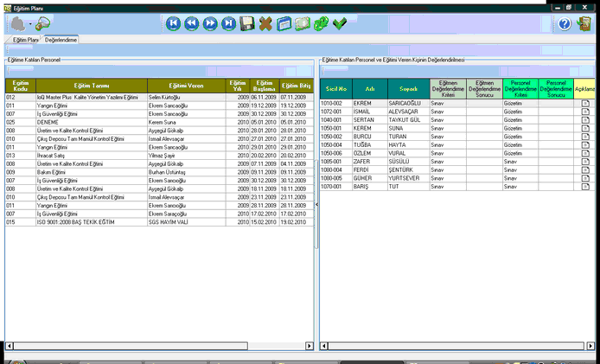
Task: Click surname cell TAYKUT GÜL
Action: [x=408, y=120]
